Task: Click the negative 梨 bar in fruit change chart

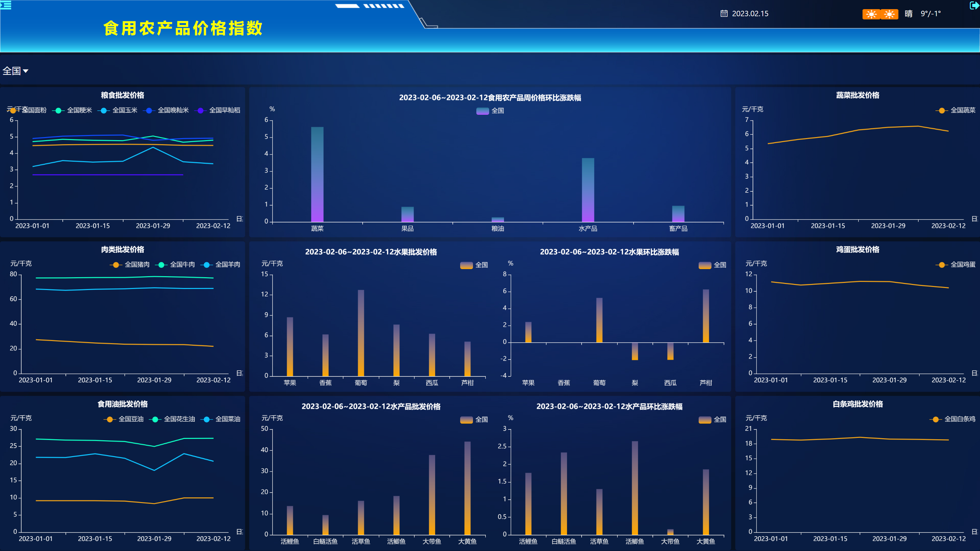Action: tap(635, 351)
